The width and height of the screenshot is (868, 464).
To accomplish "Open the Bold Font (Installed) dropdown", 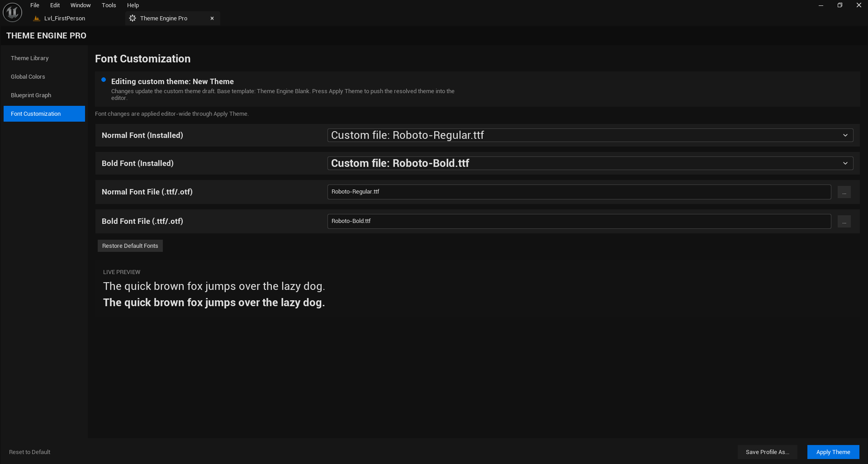I will point(590,163).
